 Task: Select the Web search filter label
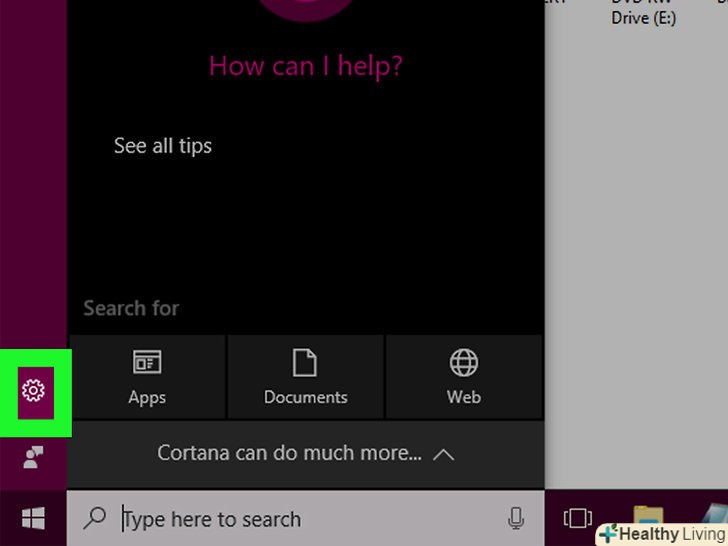coord(464,397)
